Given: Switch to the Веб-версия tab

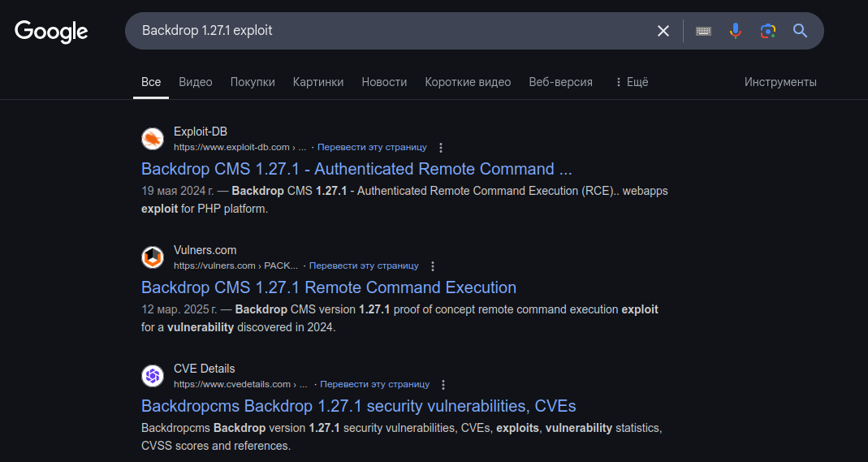Looking at the screenshot, I should [x=561, y=82].
